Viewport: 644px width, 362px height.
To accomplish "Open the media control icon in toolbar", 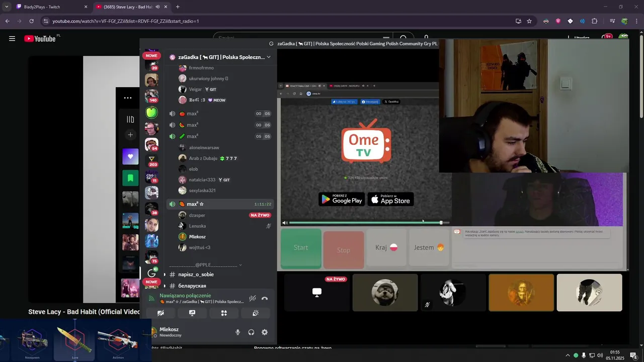I will coord(612,21).
